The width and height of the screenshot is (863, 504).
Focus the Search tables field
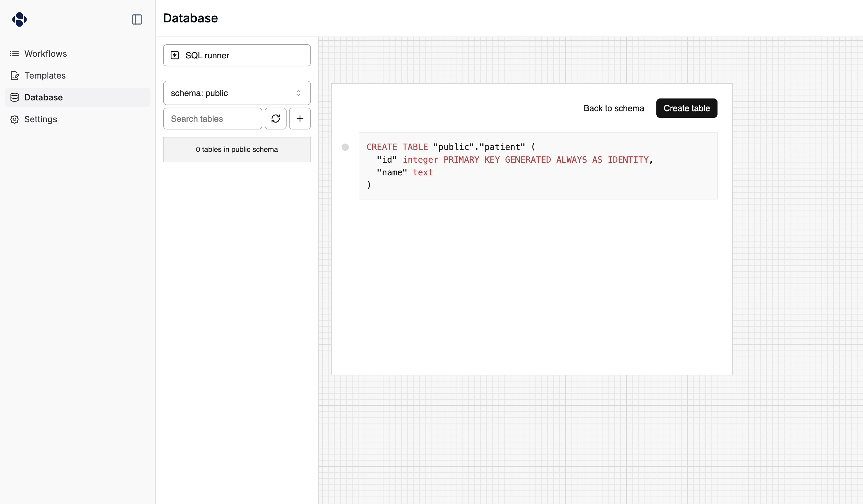212,119
